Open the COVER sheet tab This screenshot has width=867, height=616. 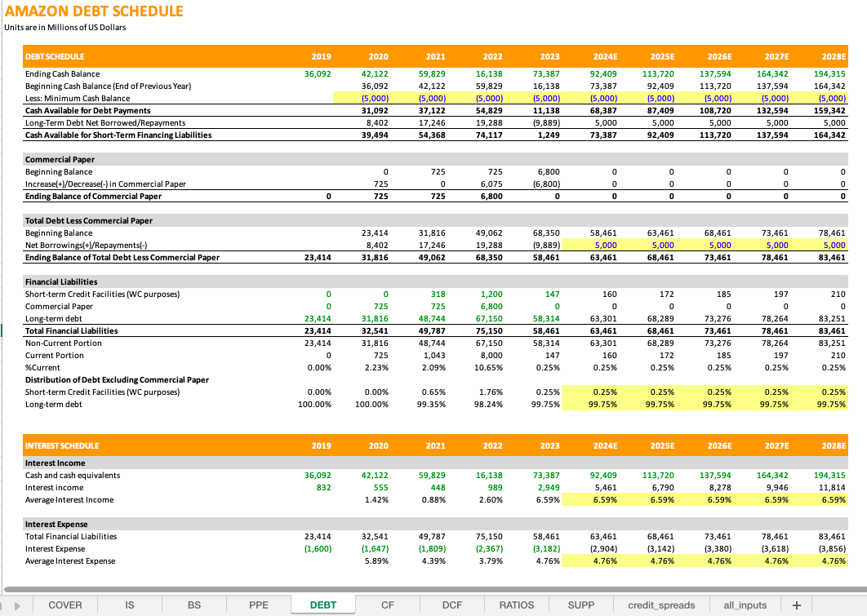click(65, 605)
